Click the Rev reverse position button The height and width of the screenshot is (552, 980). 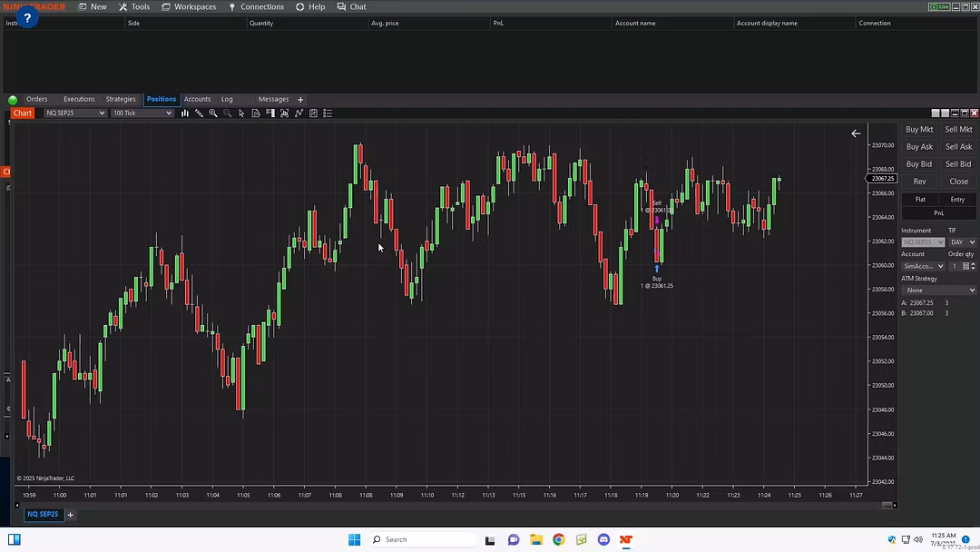919,182
